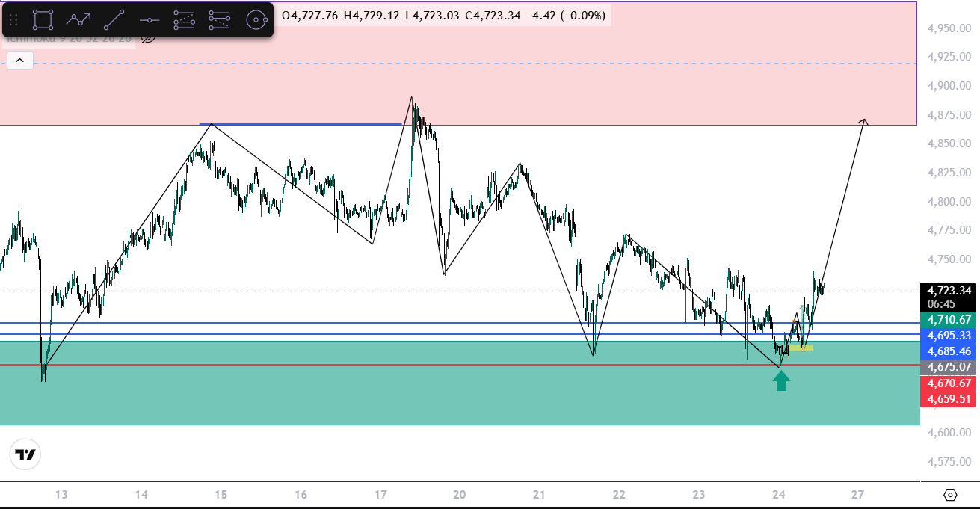The width and height of the screenshot is (980, 509).
Task: Click the 4,900.00 price axis label
Action: pyautogui.click(x=948, y=86)
